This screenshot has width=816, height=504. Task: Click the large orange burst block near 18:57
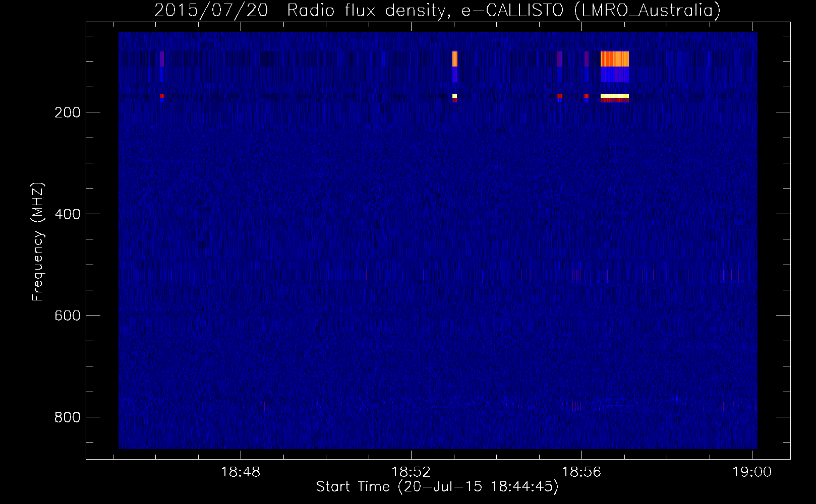click(x=615, y=59)
